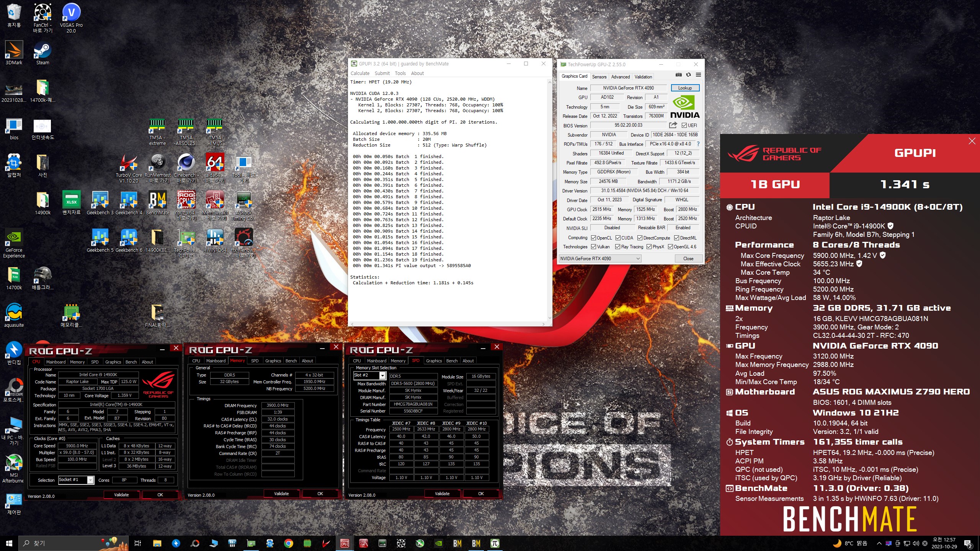Click Validate in the CPU-Z CPU tab window
The image size is (980, 551).
coord(121,494)
